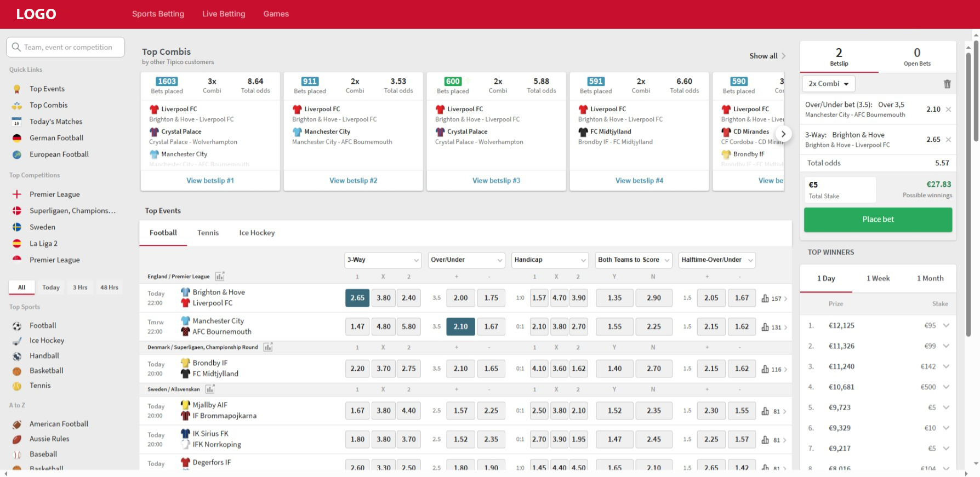
Task: Click View betslip #3 link
Action: pos(497,181)
